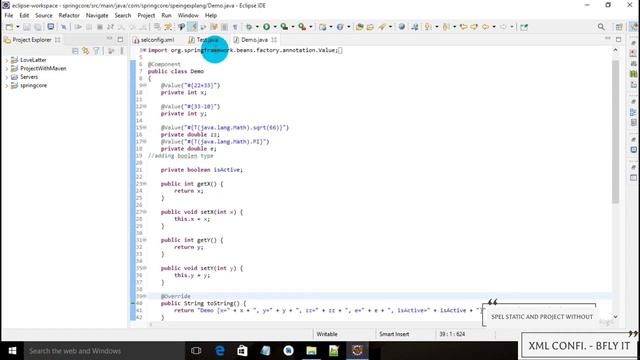Open the Refactor menu

coord(69,16)
